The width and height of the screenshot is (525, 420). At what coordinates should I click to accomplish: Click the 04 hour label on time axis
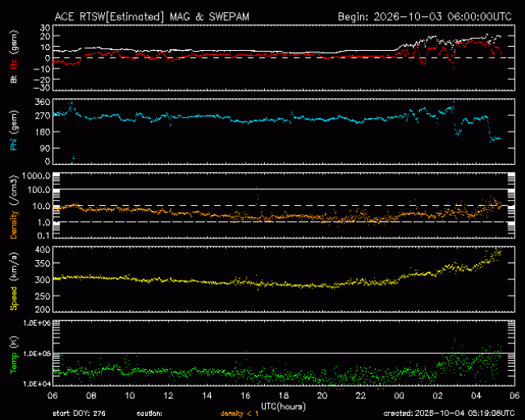pos(476,396)
